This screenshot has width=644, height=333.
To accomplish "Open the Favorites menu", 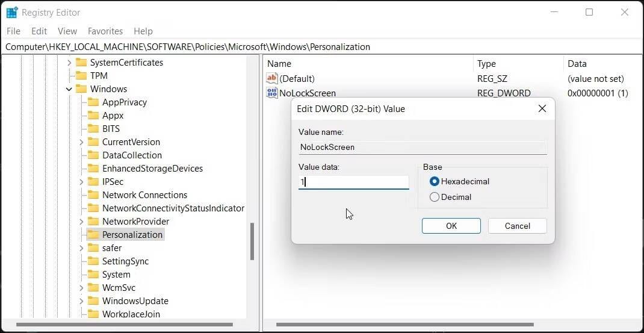I will [x=105, y=31].
